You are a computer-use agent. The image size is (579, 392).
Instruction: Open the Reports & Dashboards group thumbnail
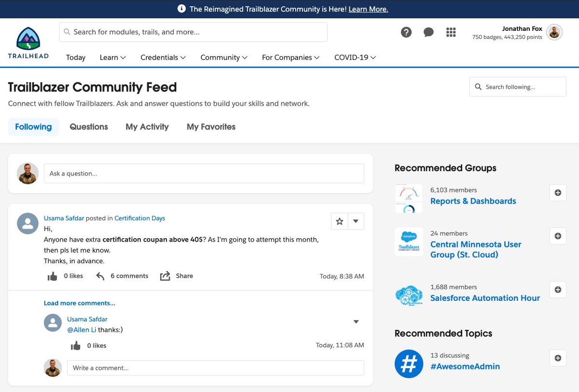pos(409,199)
